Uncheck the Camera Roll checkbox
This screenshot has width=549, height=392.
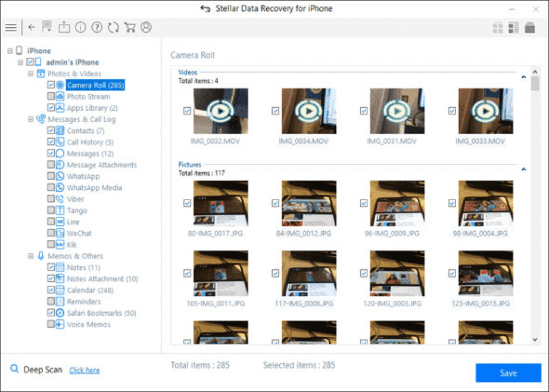[x=51, y=85]
